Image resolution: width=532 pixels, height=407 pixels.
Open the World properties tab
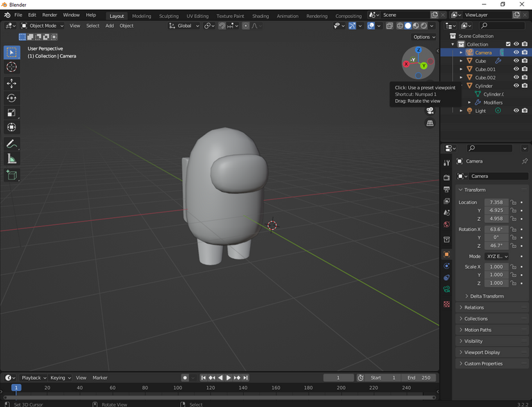[x=447, y=224]
